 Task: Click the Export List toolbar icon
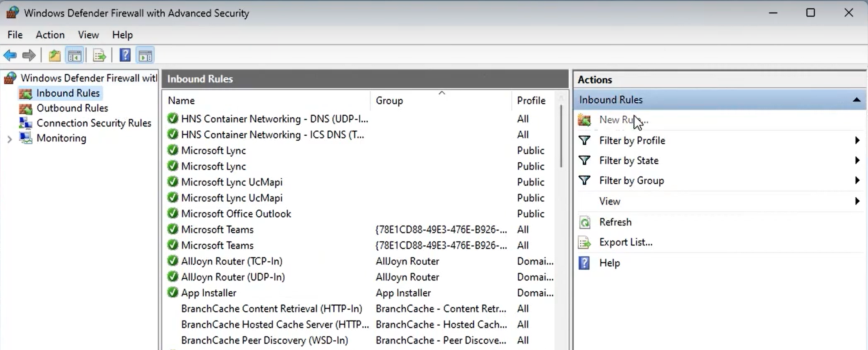click(x=99, y=55)
